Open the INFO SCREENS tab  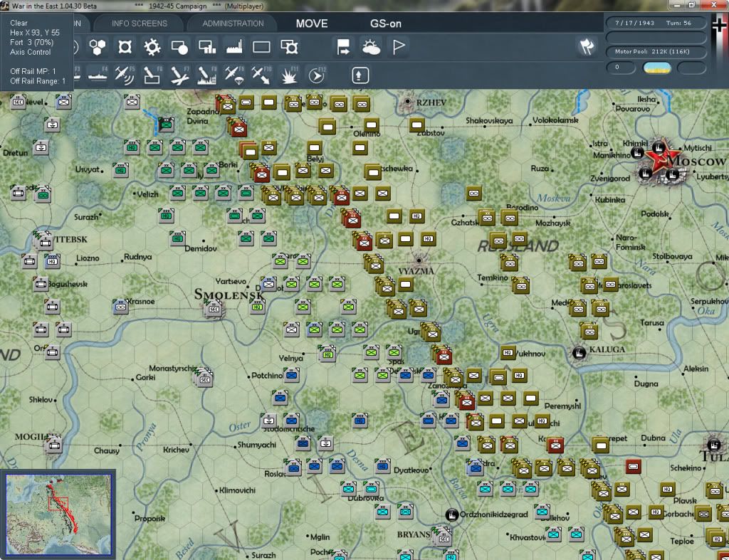[x=139, y=23]
